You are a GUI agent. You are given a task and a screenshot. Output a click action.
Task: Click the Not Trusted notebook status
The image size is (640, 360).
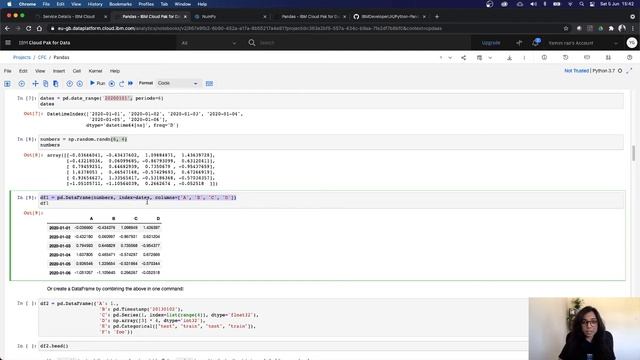[x=576, y=71]
